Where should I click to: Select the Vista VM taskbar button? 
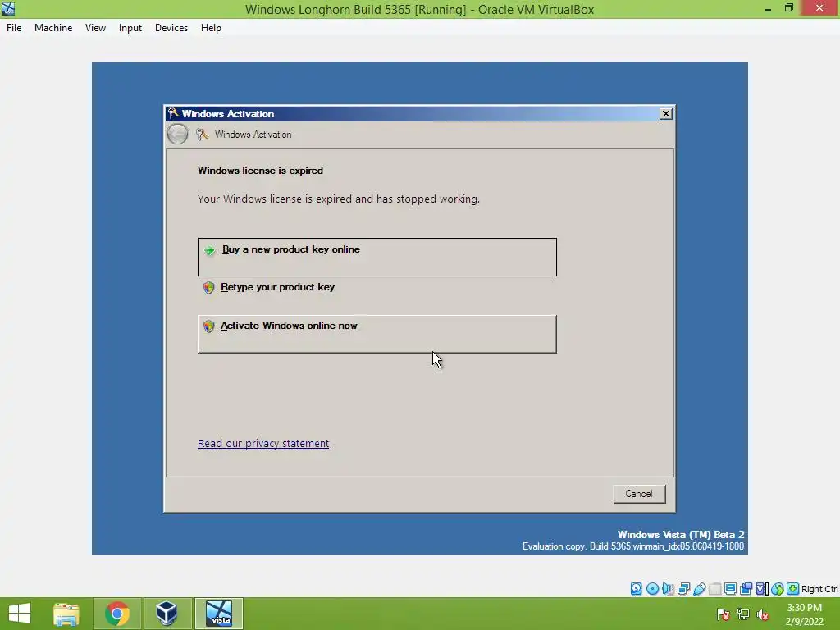coord(219,614)
